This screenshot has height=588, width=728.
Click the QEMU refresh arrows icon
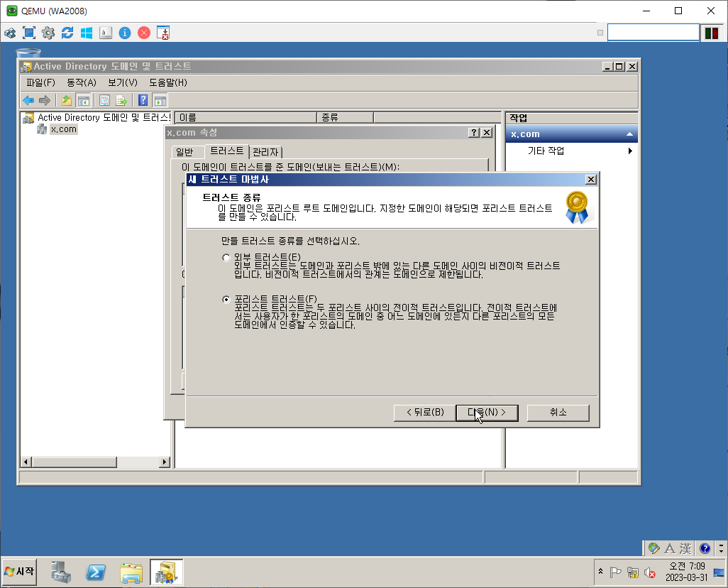tap(67, 33)
